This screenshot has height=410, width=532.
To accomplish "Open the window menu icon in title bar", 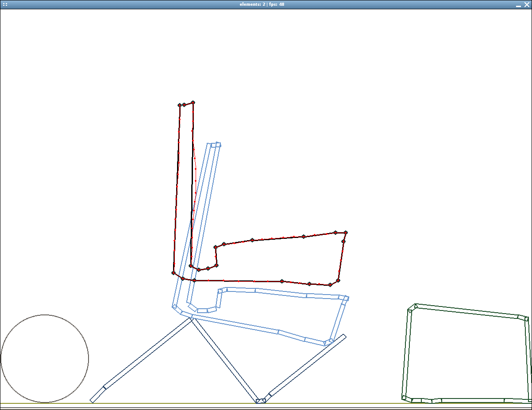I will pos(5,4).
